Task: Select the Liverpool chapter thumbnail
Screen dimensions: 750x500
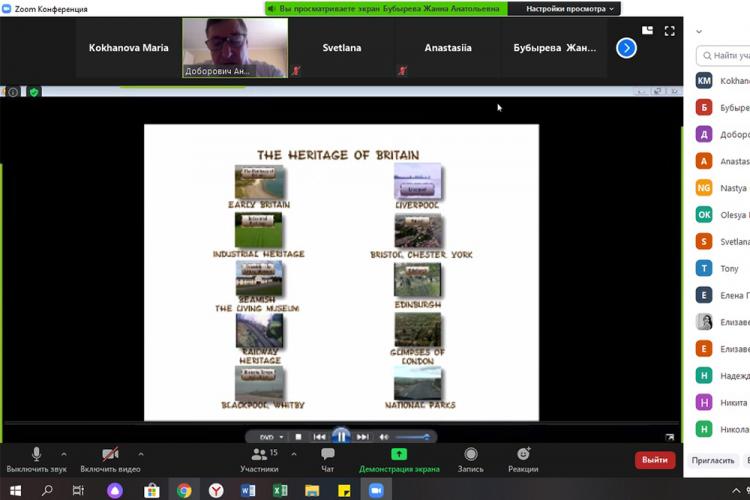Action: point(417,182)
